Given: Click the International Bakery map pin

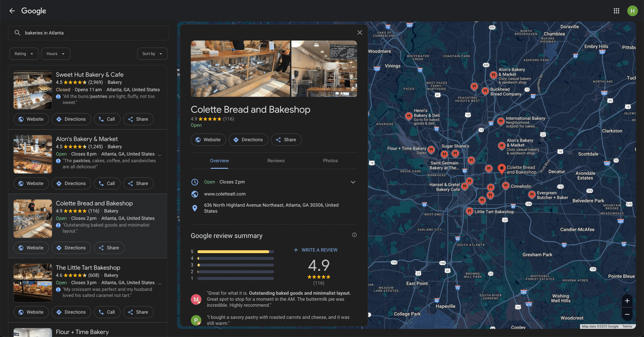Looking at the screenshot, I should pos(501,121).
